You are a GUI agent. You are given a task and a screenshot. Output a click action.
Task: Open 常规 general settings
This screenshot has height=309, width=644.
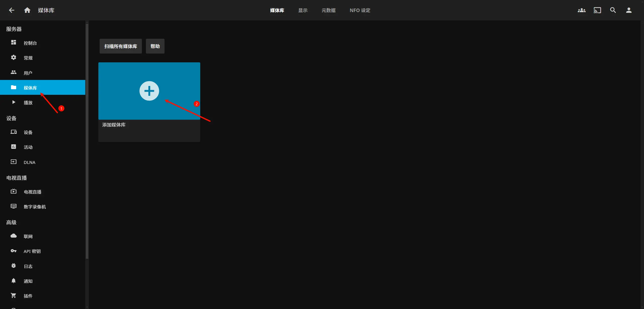pyautogui.click(x=28, y=58)
